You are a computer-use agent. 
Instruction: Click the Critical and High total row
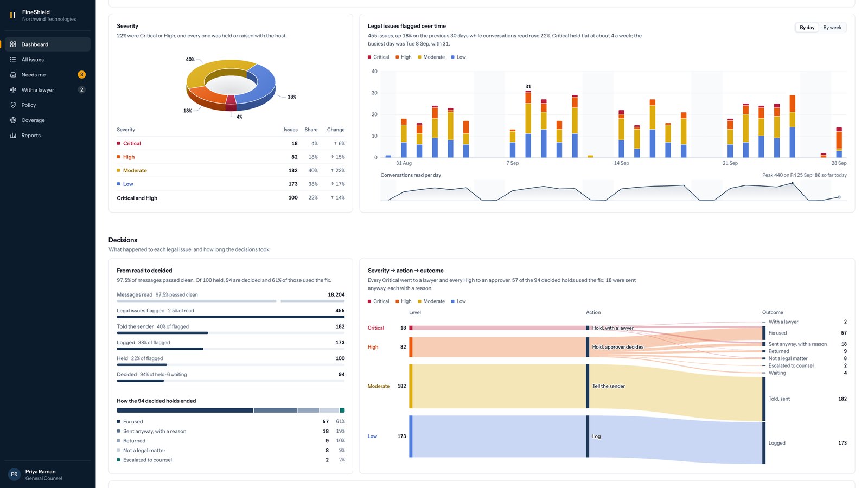(231, 198)
